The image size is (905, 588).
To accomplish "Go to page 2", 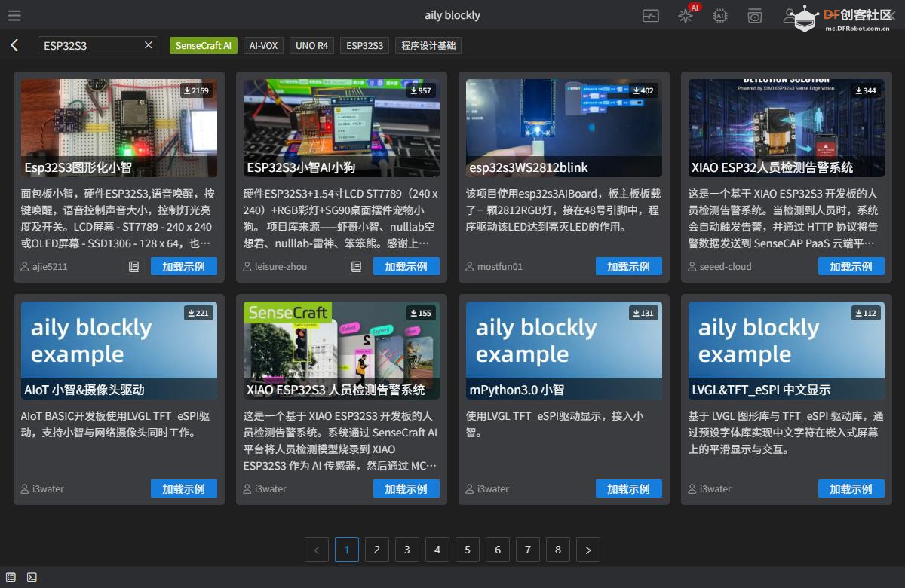I will pyautogui.click(x=377, y=550).
